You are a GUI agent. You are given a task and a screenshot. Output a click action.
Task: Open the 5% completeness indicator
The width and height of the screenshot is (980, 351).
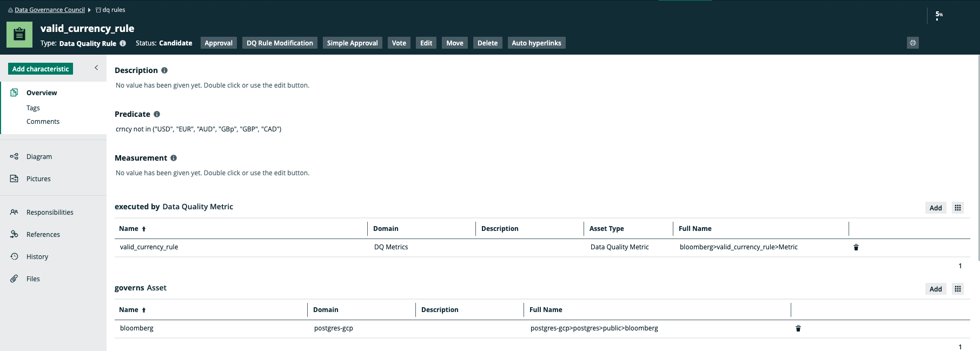(939, 15)
